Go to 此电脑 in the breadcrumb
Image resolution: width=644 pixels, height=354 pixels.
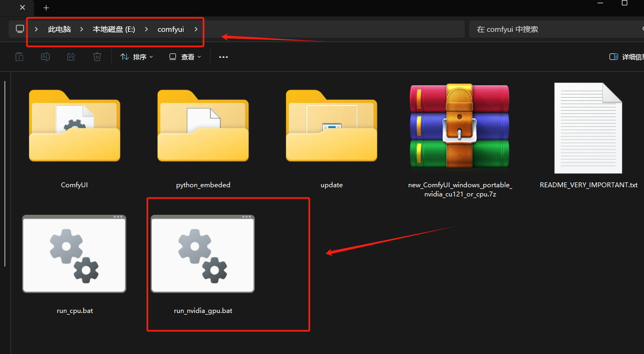(x=59, y=29)
